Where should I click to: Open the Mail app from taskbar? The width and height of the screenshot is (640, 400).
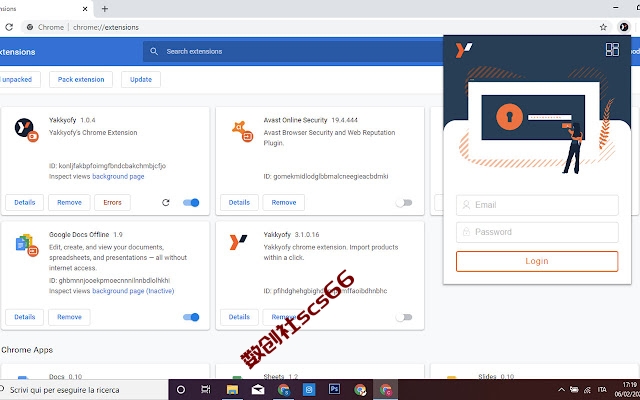[x=258, y=390]
